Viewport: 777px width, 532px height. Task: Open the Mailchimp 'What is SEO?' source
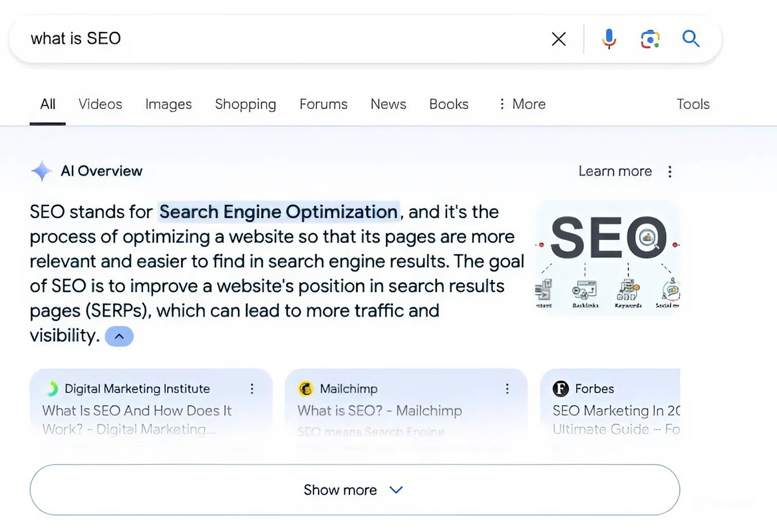coord(379,411)
